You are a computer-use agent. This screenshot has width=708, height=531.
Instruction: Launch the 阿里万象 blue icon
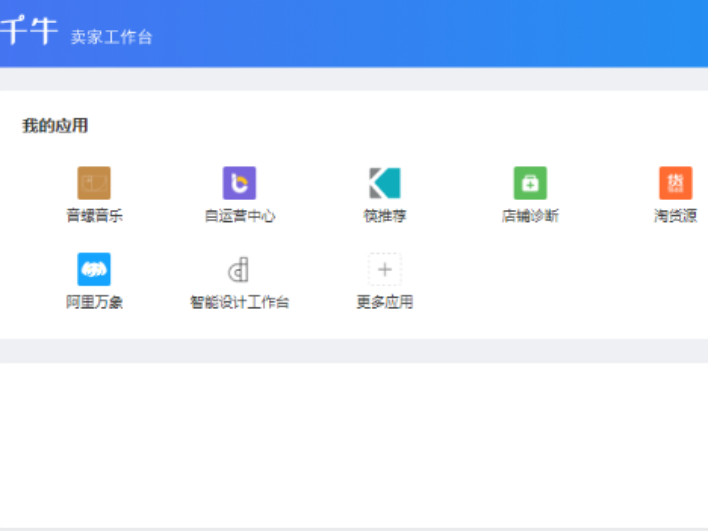tap(94, 269)
